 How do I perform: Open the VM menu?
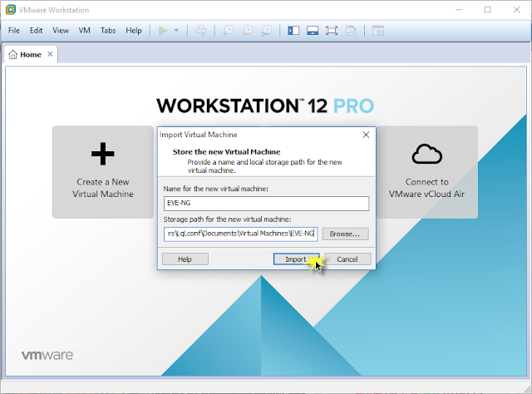[x=85, y=31]
